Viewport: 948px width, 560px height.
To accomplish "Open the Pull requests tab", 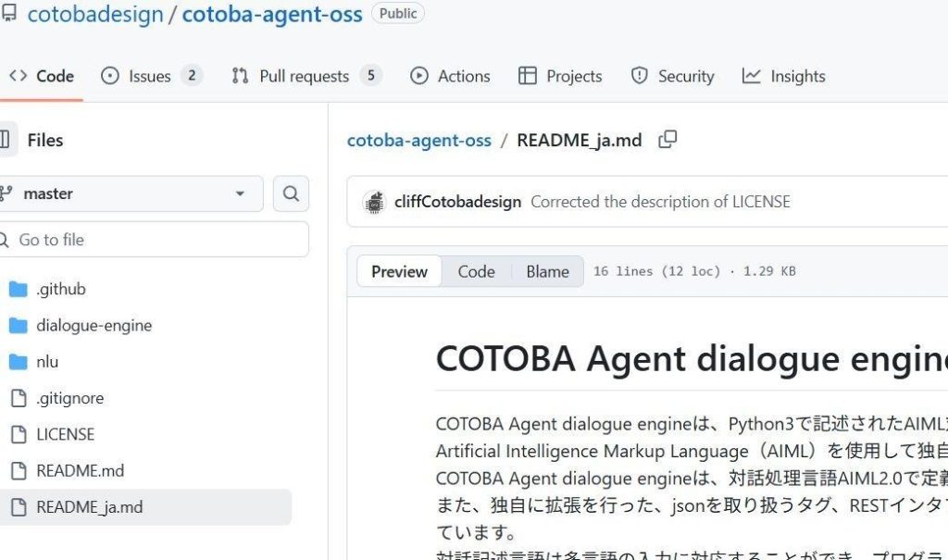I will [x=306, y=76].
